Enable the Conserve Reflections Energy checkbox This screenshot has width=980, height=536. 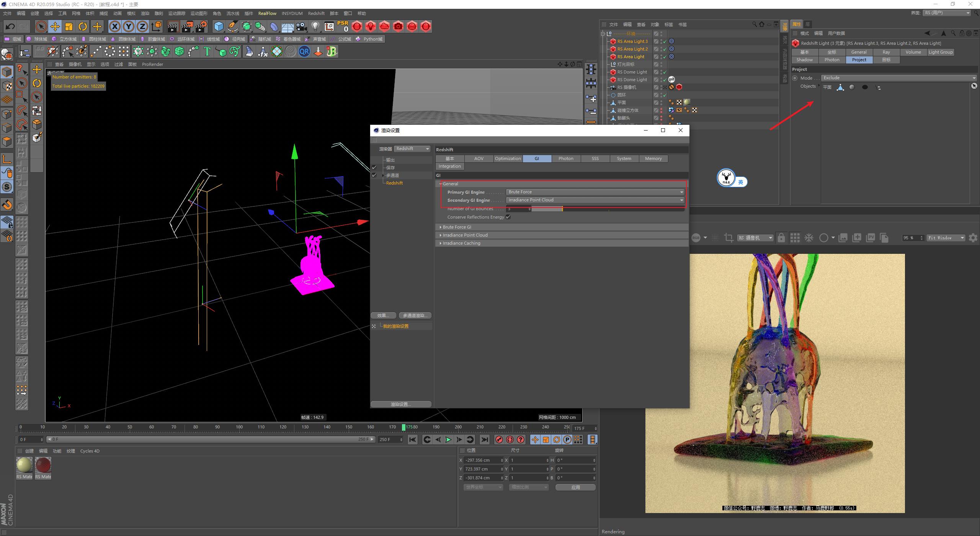point(508,217)
